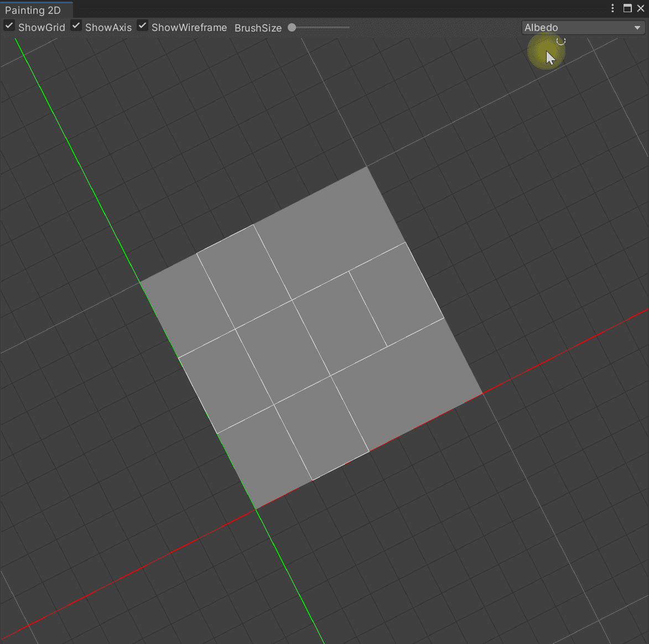The image size is (649, 644).
Task: Toggle the ShowAxis checkbox
Action: pos(76,27)
